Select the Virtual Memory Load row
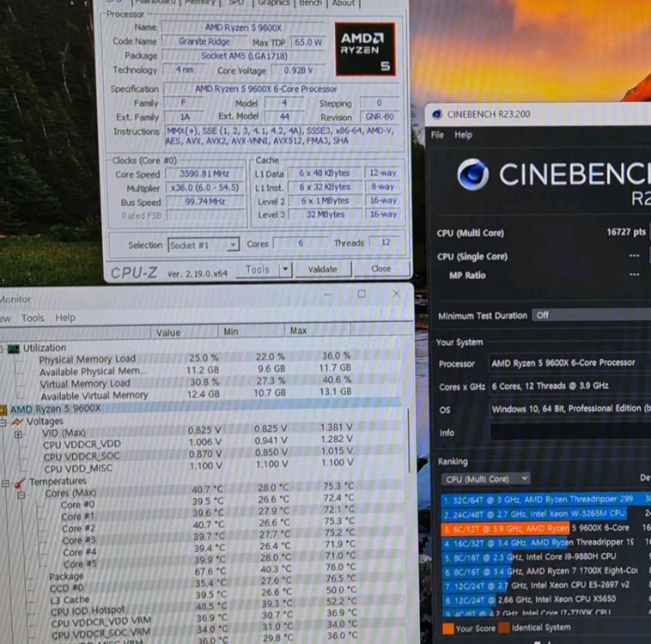This screenshot has height=644, width=651. pos(195,382)
